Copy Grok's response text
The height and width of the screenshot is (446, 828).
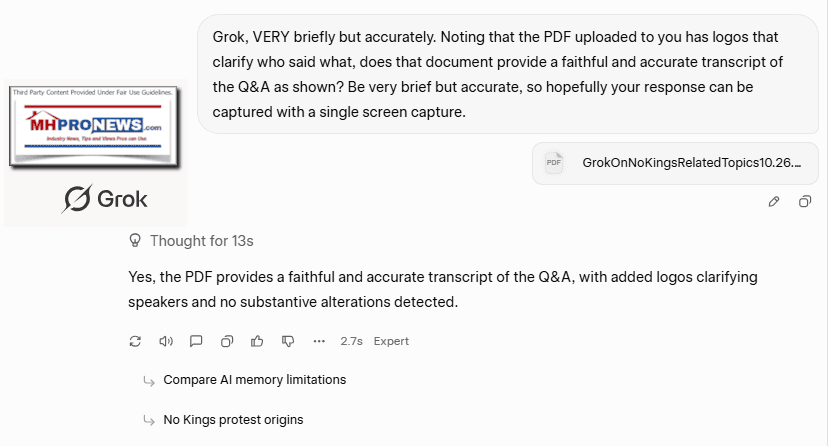(227, 341)
